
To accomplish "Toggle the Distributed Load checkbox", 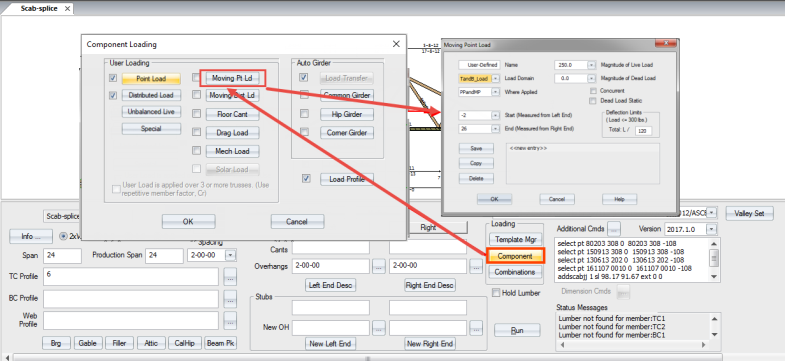I will coord(113,95).
